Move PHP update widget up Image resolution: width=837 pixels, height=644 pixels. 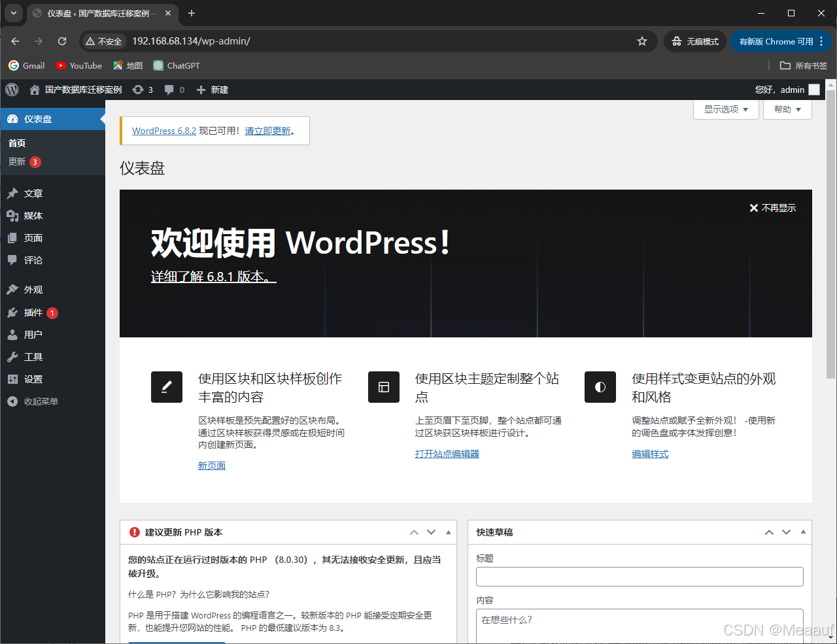[x=414, y=532]
